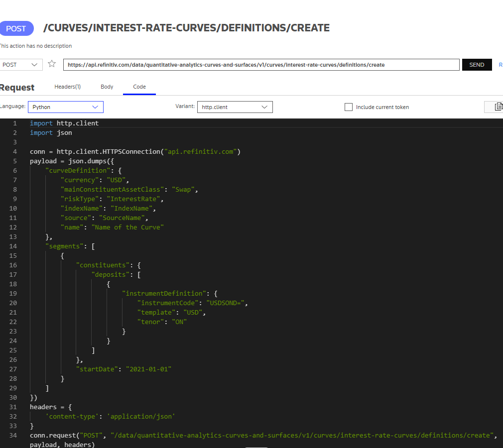Click "mainConstituentAssetClass" key in code
503x448 pixels.
pyautogui.click(x=112, y=190)
